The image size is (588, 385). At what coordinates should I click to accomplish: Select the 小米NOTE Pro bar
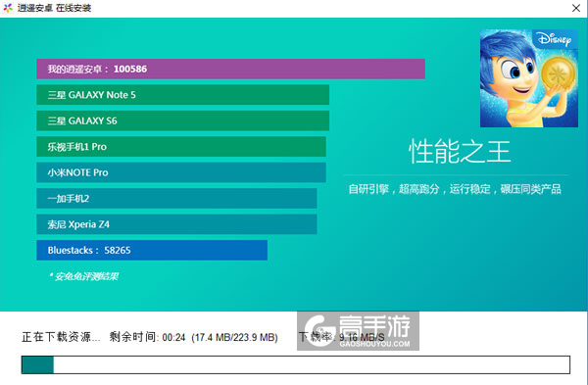[181, 172]
